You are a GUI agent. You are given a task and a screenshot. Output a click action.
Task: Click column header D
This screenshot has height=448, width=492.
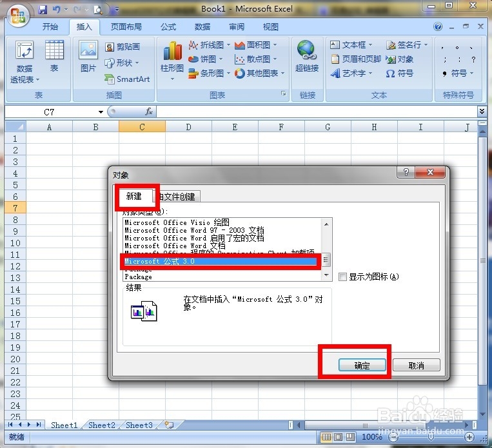188,127
